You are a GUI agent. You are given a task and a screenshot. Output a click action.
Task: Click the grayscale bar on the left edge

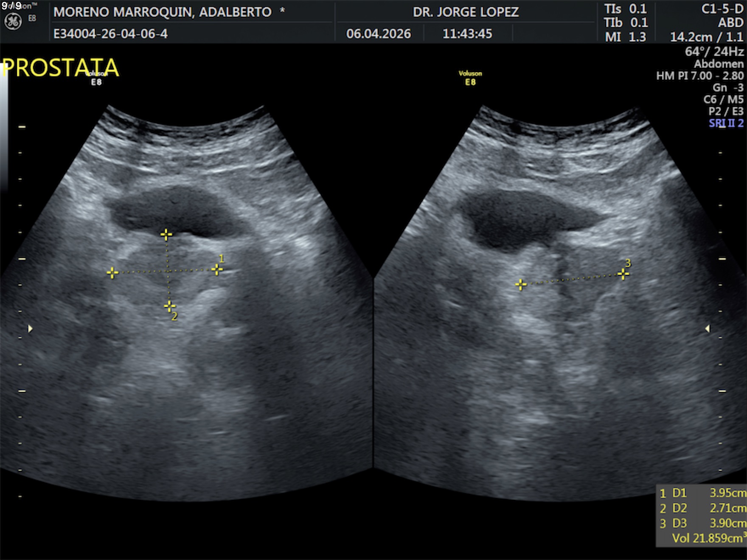pos(4,127)
